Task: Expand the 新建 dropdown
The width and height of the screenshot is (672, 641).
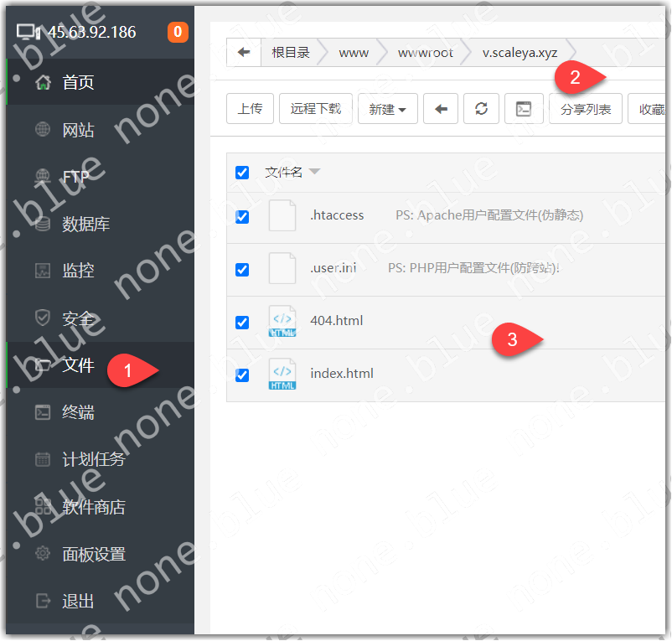Action: click(x=387, y=109)
